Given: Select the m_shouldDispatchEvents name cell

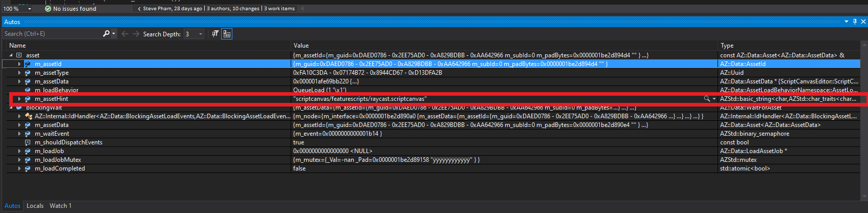Looking at the screenshot, I should click(69, 142).
